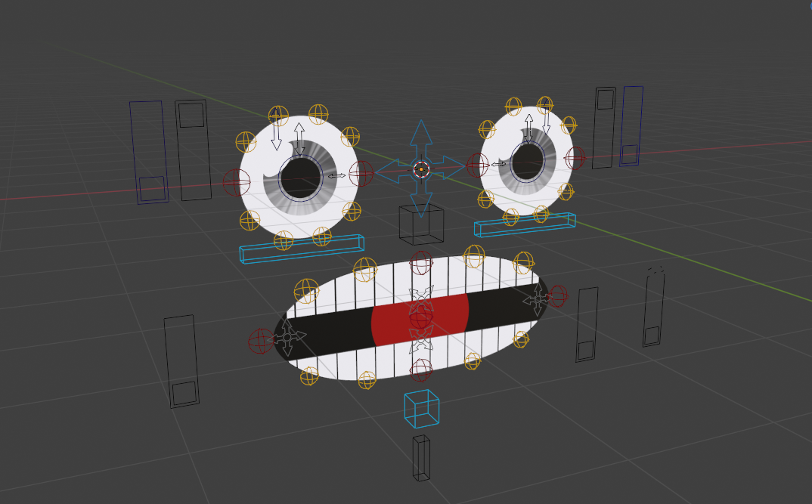Click the cyan bar under the right eye
This screenshot has height=504, width=812.
524,224
